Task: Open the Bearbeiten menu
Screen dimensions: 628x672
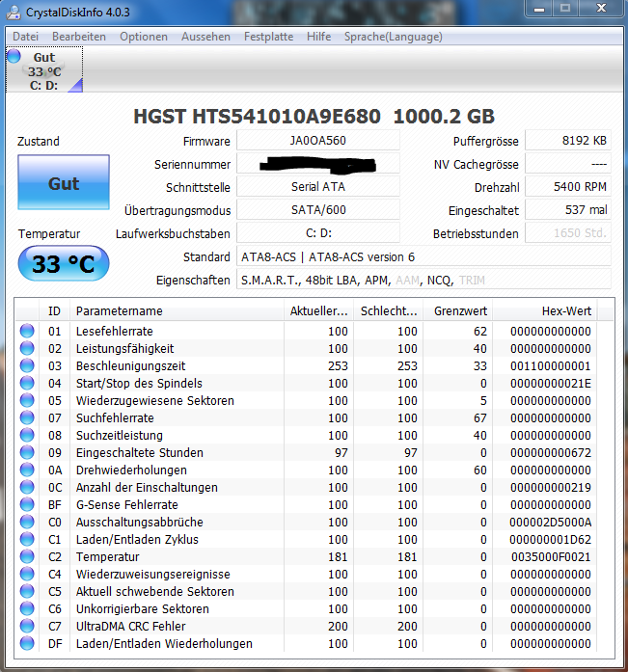Action: coord(79,37)
